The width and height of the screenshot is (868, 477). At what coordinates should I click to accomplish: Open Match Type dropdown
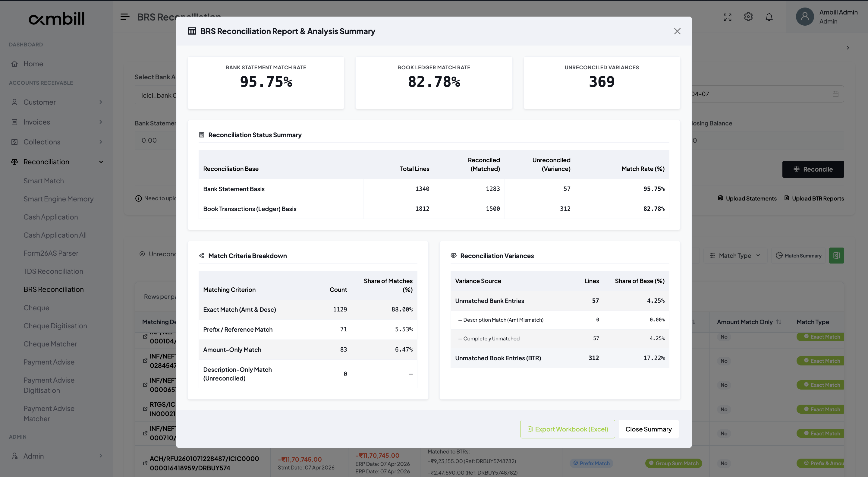click(x=735, y=255)
